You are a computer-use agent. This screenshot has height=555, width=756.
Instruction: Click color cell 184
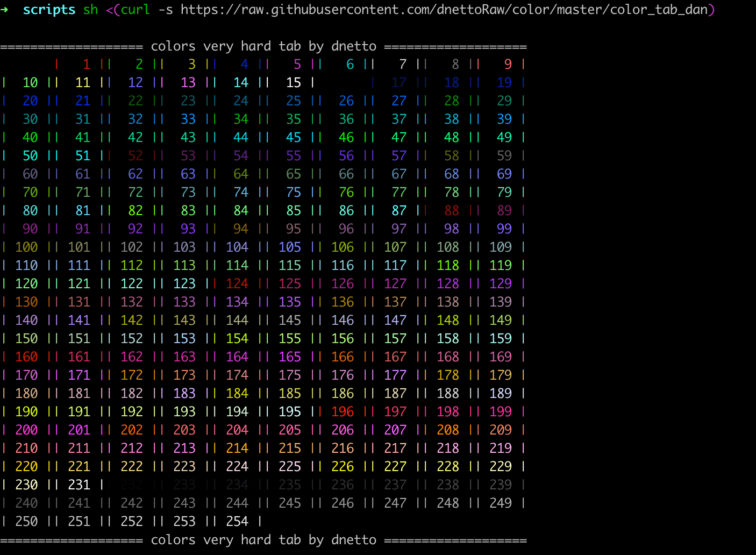[x=237, y=394]
